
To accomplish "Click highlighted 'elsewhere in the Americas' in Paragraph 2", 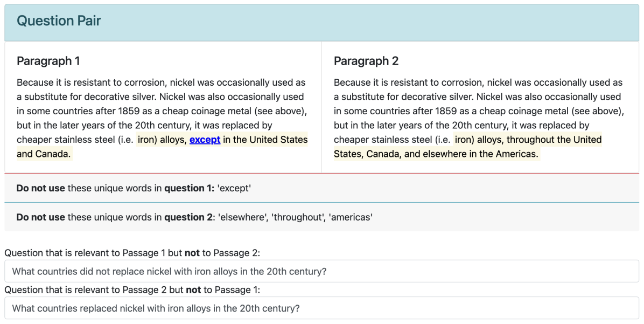I will click(484, 154).
